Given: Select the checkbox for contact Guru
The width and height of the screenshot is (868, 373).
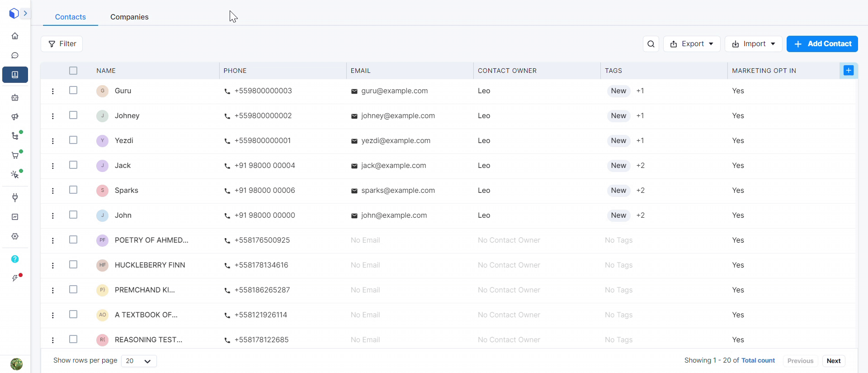Looking at the screenshot, I should [x=73, y=91].
